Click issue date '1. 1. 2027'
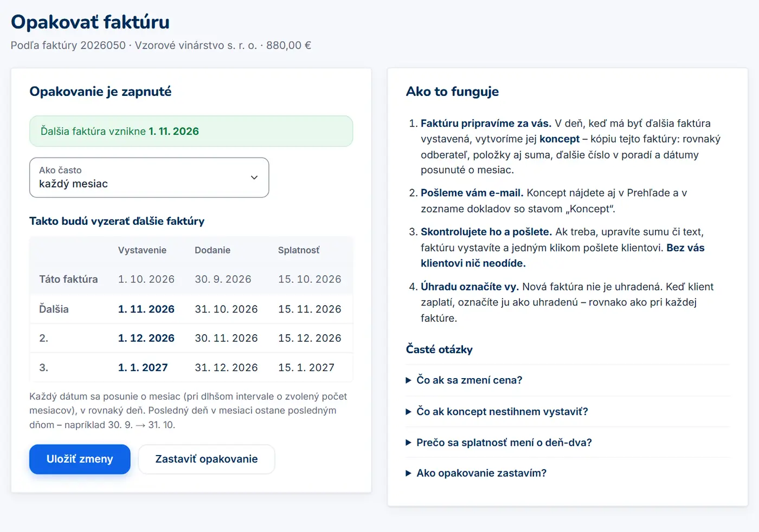759x532 pixels. tap(143, 368)
